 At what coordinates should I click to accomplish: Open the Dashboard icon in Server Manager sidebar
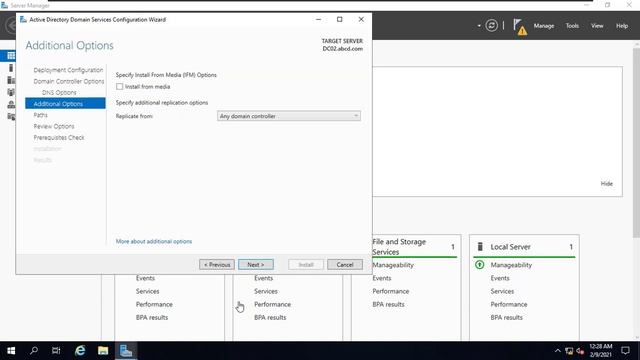[11, 56]
